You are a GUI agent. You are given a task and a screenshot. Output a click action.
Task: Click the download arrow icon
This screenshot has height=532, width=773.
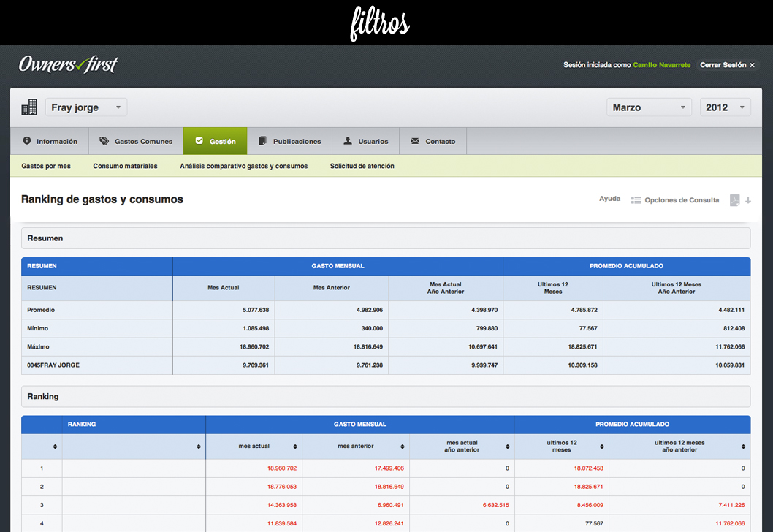(748, 200)
